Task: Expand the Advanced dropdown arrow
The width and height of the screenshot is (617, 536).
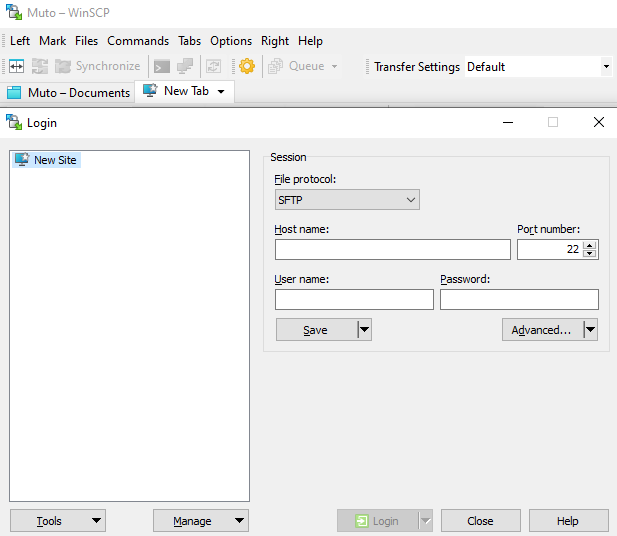Action: click(591, 330)
